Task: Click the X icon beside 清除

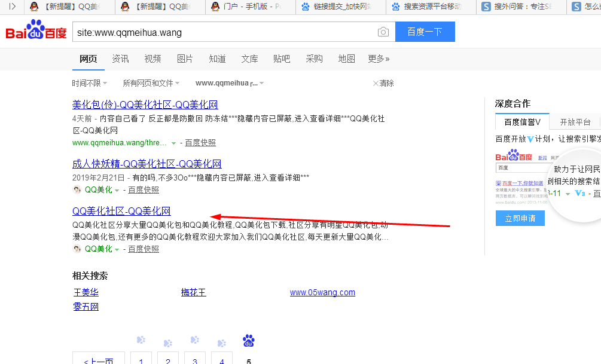Action: click(376, 83)
